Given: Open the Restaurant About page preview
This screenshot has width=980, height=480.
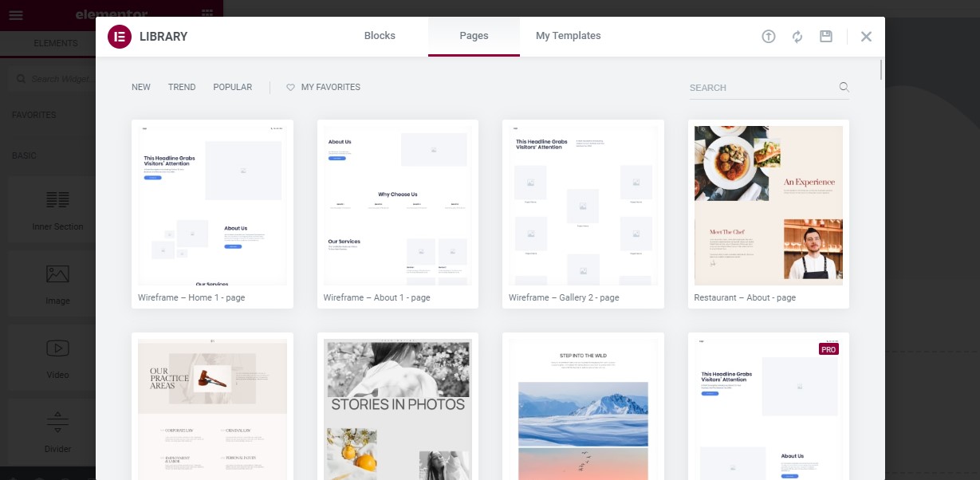Looking at the screenshot, I should [x=769, y=206].
